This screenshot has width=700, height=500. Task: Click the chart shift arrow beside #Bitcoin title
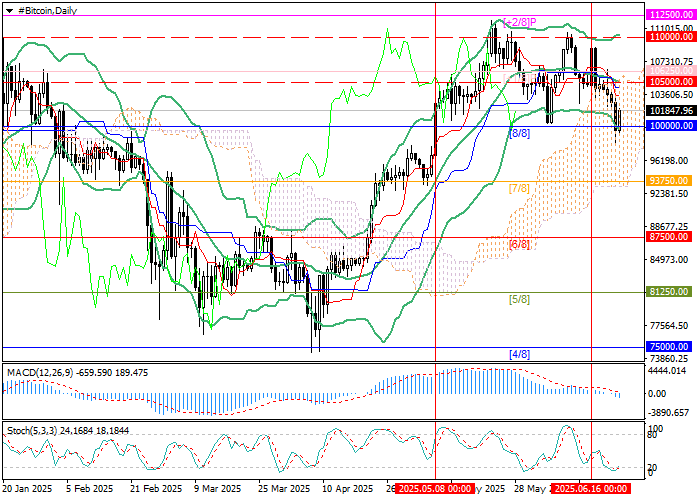click(9, 8)
